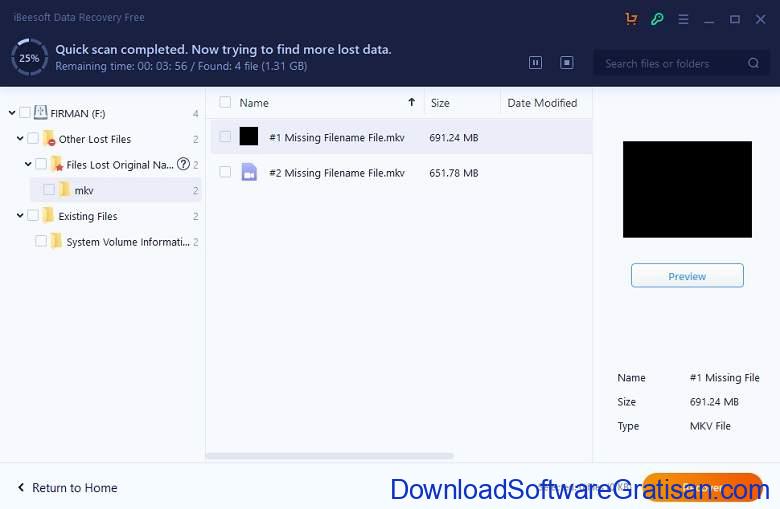Open the hamburger menu icon
This screenshot has height=509, width=780.
683,19
